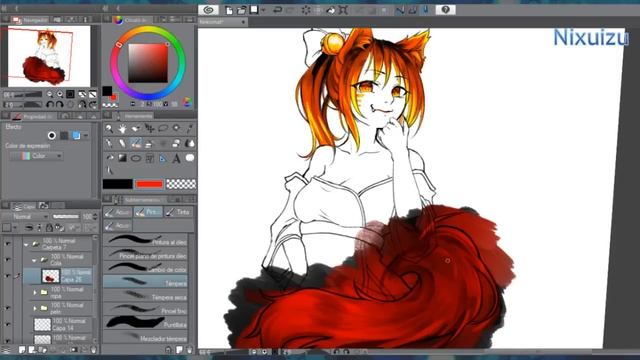Click delete layer trash icon

tap(93, 350)
